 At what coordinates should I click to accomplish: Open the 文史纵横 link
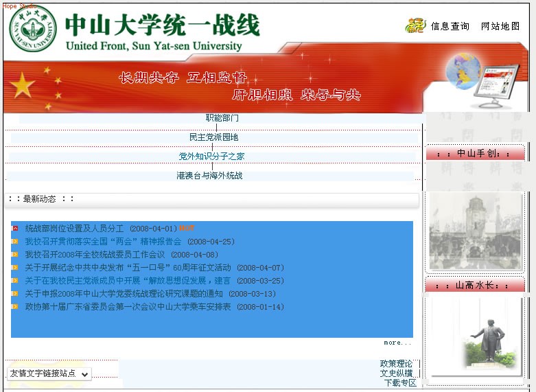(x=396, y=373)
